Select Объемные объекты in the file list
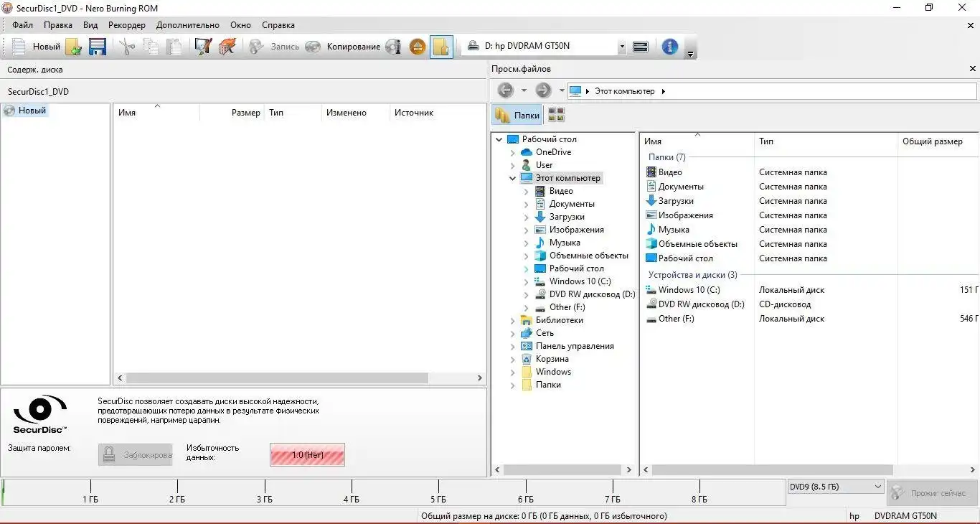The image size is (980, 524). pos(698,244)
